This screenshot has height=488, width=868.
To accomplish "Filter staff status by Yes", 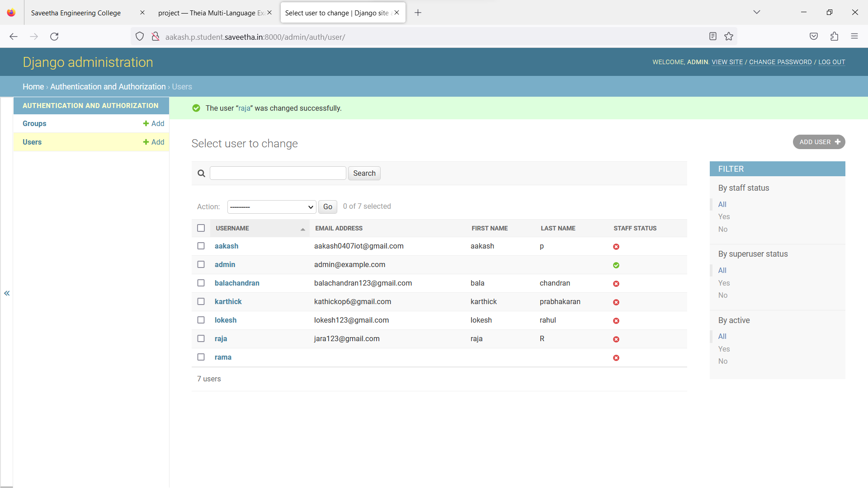I will [724, 217].
